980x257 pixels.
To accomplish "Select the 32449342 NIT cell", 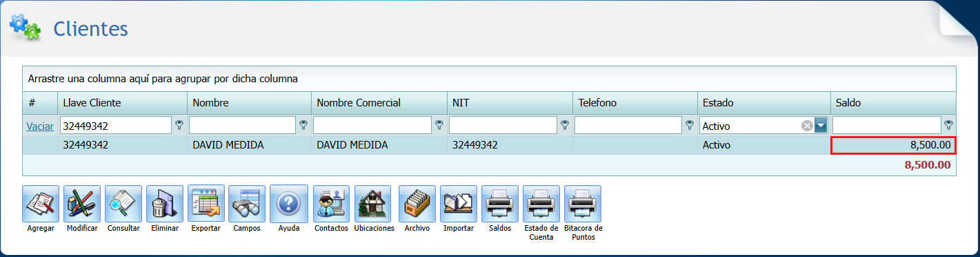I will pos(510,145).
